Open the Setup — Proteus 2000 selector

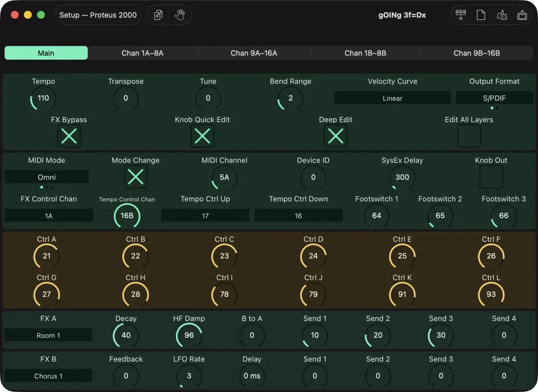pyautogui.click(x=98, y=15)
